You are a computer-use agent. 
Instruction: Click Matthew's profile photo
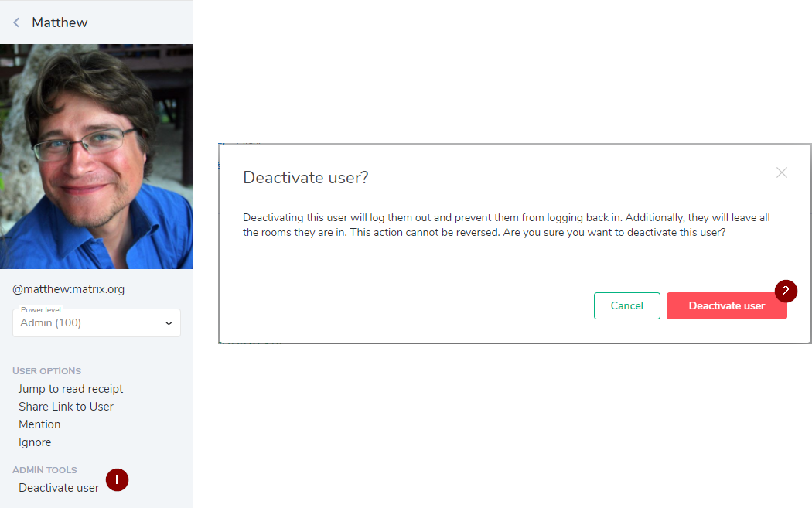pos(97,155)
